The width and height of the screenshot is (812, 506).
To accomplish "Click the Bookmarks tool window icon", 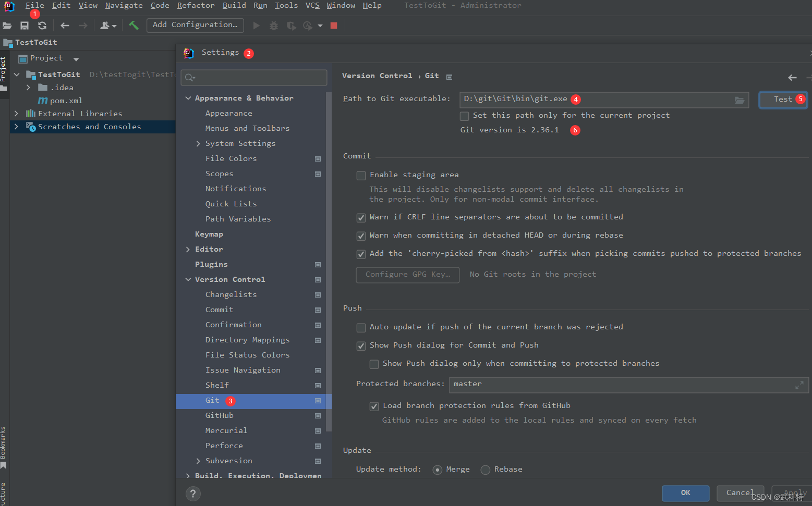I will point(3,465).
